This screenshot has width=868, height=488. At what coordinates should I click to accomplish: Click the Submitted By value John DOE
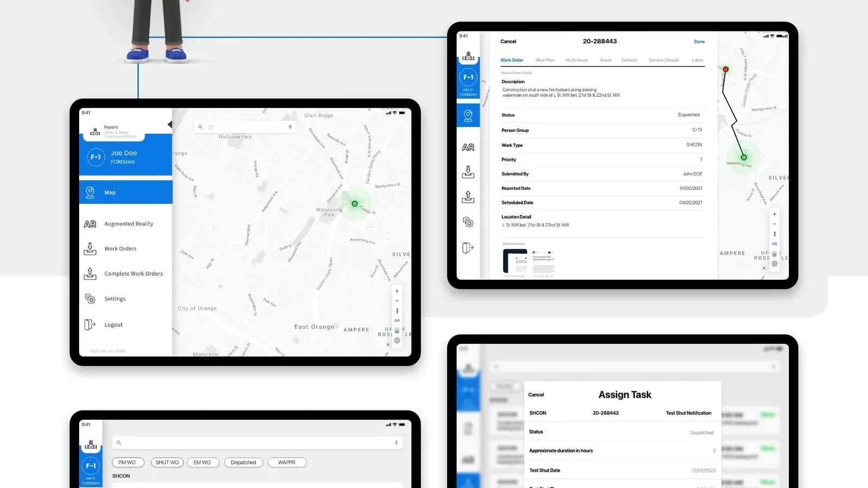(x=692, y=174)
